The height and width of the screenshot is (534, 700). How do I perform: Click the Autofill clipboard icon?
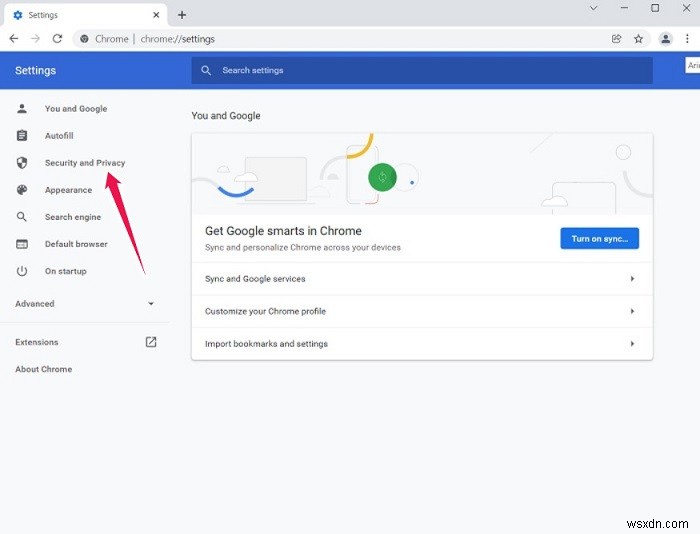point(22,135)
